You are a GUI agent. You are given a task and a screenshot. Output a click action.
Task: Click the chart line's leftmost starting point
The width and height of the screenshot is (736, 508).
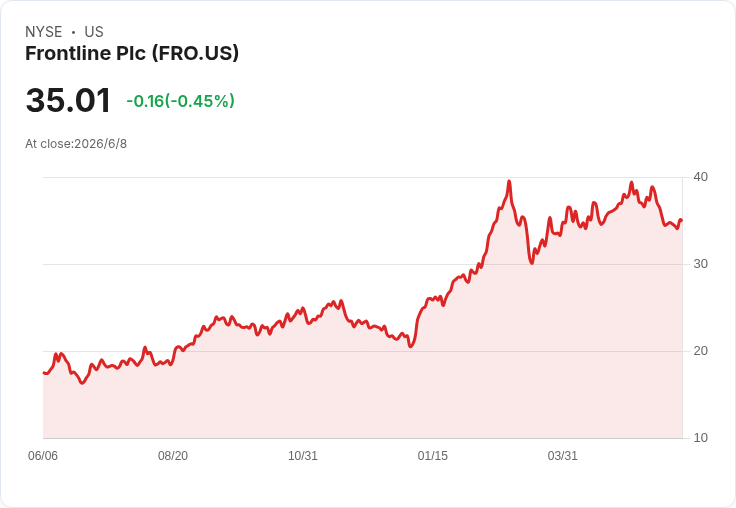coord(44,373)
